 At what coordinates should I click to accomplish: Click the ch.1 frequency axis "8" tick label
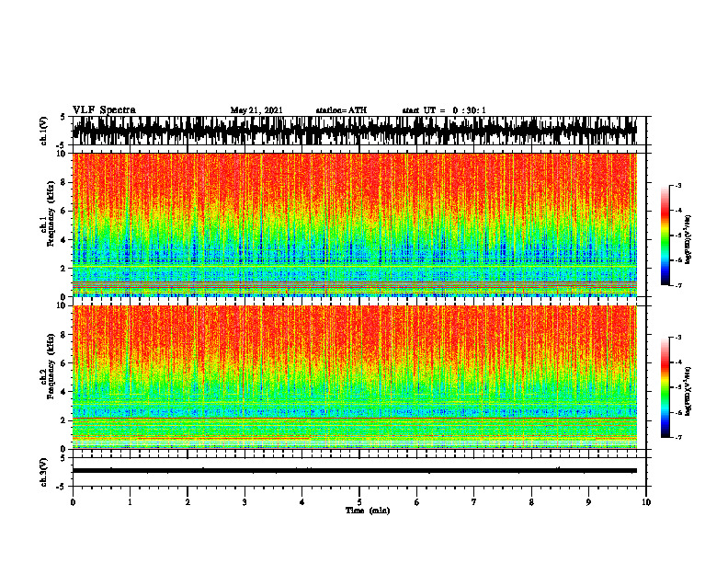(64, 182)
